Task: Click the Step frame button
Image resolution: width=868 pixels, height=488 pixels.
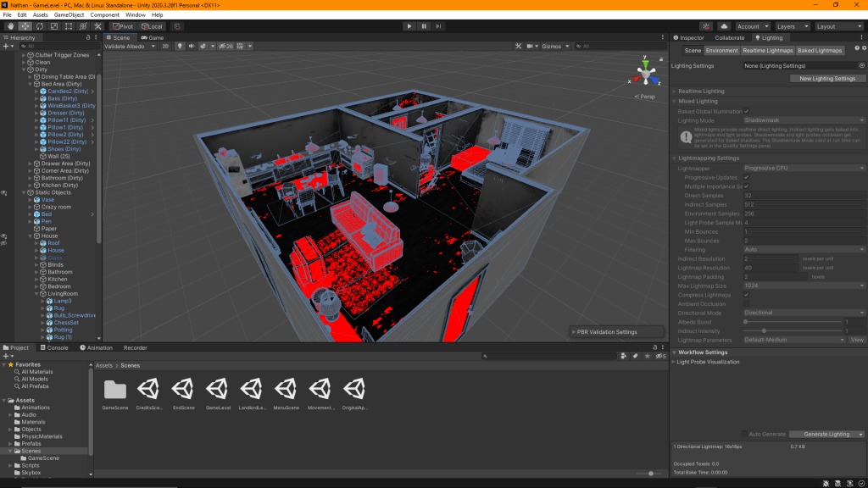Action: click(438, 26)
